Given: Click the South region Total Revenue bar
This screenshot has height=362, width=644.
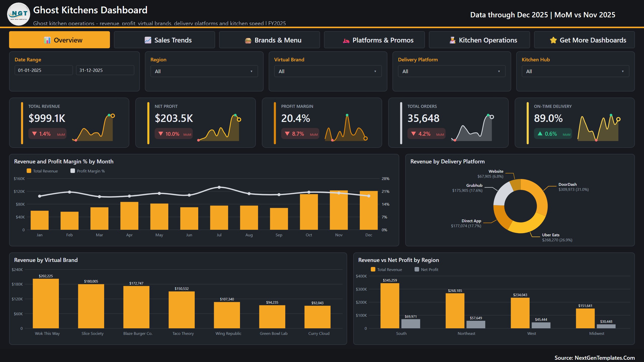Looking at the screenshot, I should pyautogui.click(x=390, y=306).
